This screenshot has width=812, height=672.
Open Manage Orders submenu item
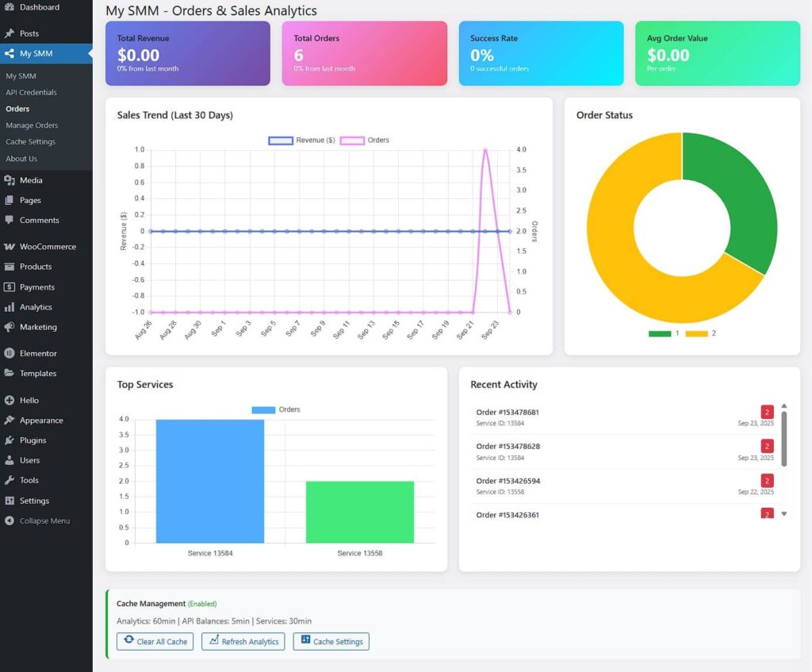32,125
